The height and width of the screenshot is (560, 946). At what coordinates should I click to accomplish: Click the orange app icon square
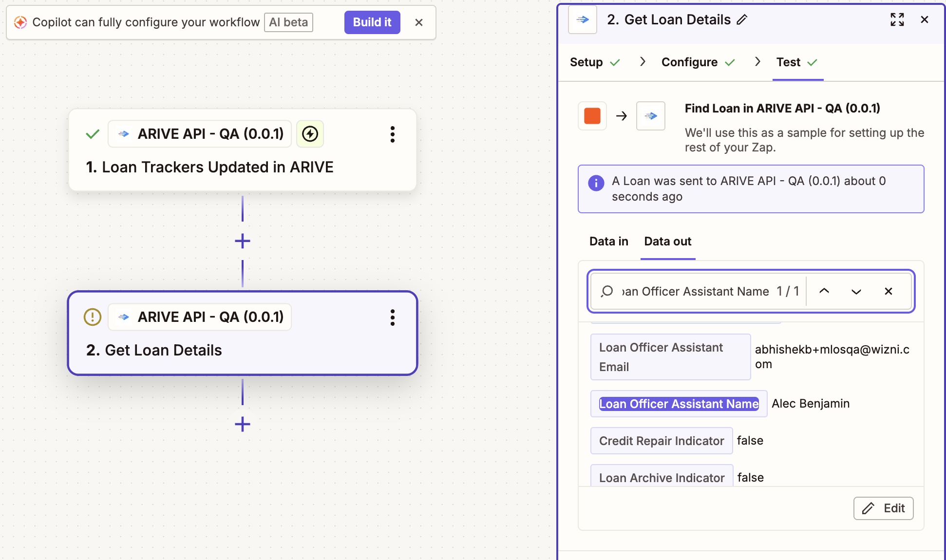click(592, 116)
